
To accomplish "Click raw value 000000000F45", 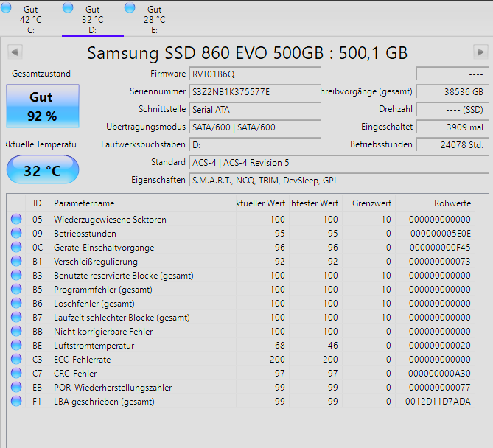I will point(440,248).
